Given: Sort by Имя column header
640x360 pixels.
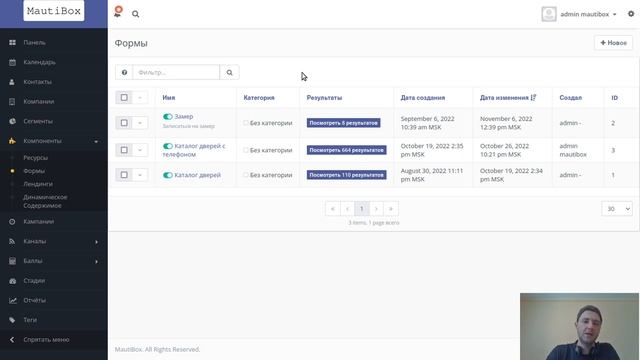Looking at the screenshot, I should (169, 98).
